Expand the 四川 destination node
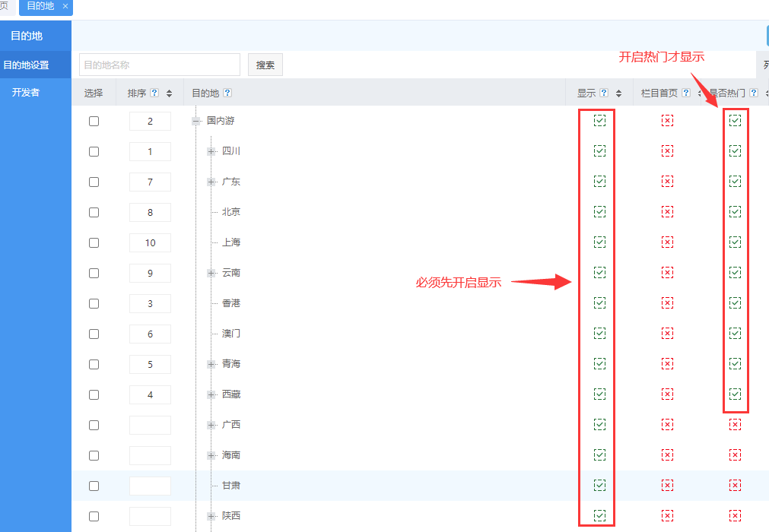This screenshot has width=769, height=532. pos(211,151)
